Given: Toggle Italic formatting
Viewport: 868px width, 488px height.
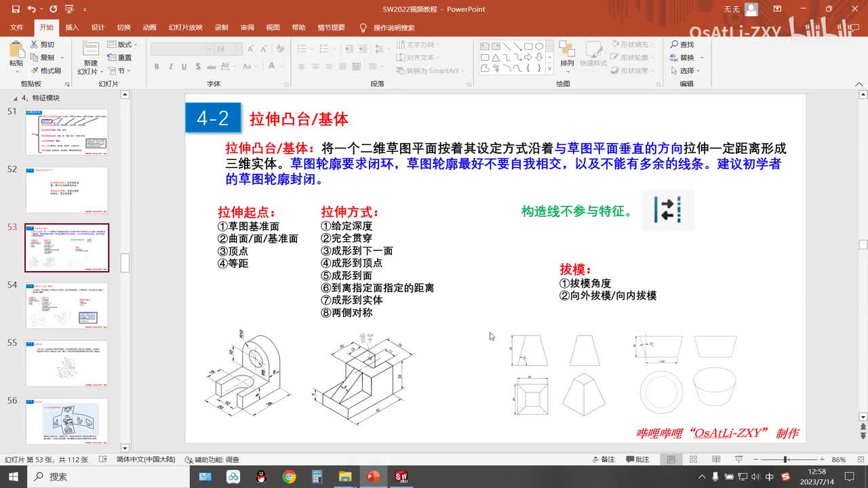Looking at the screenshot, I should pyautogui.click(x=170, y=66).
